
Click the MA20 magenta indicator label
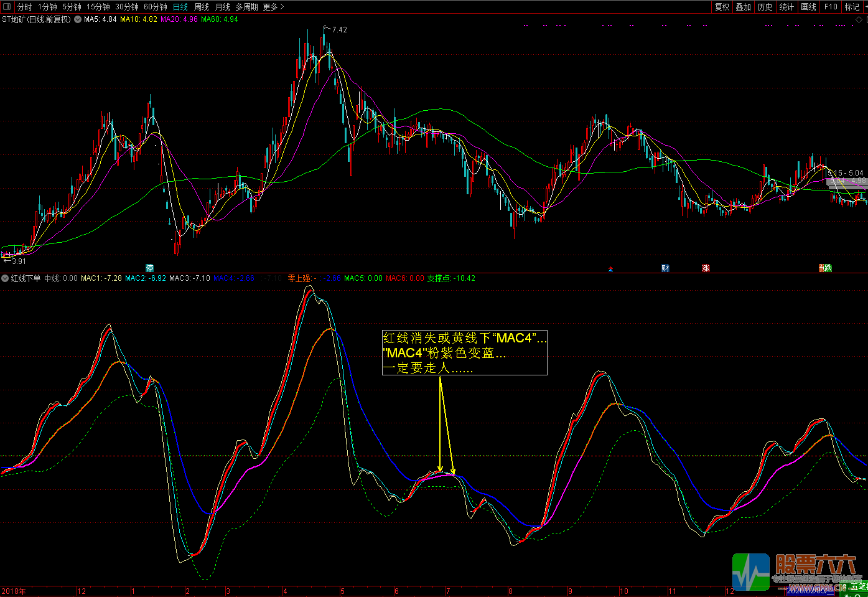(179, 19)
